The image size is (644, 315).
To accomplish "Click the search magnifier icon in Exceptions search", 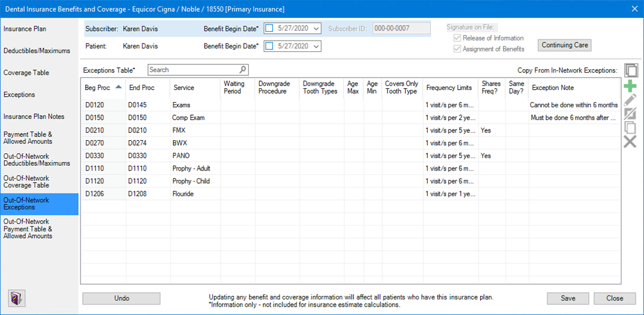I will coord(243,70).
